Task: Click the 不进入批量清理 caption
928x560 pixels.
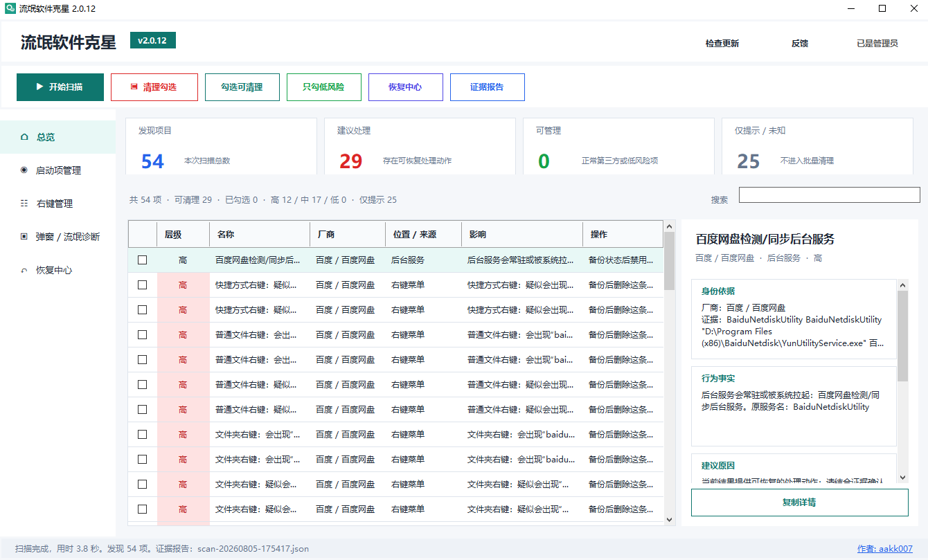Action: coord(807,161)
